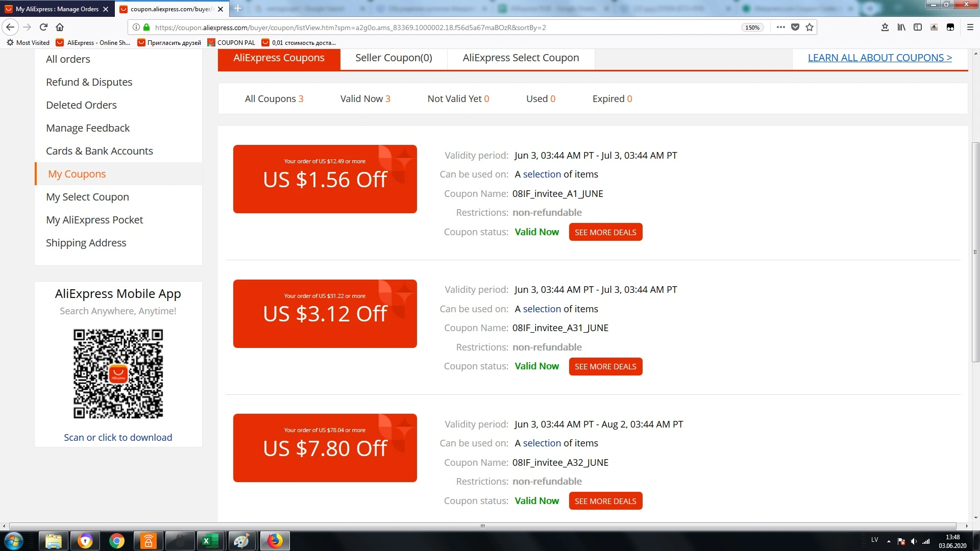Filter coupons by Valid Now

click(365, 99)
